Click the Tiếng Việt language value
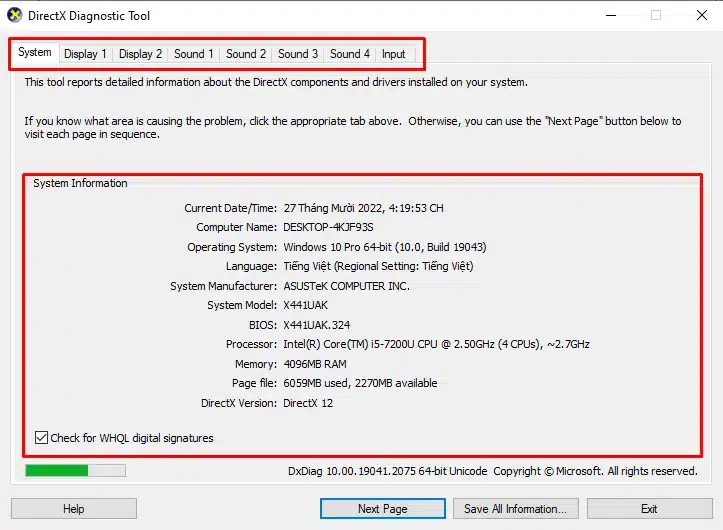The width and height of the screenshot is (723, 530). tap(379, 266)
